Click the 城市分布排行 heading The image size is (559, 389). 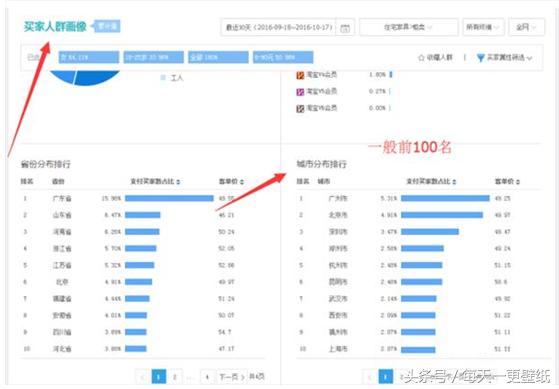tap(322, 164)
